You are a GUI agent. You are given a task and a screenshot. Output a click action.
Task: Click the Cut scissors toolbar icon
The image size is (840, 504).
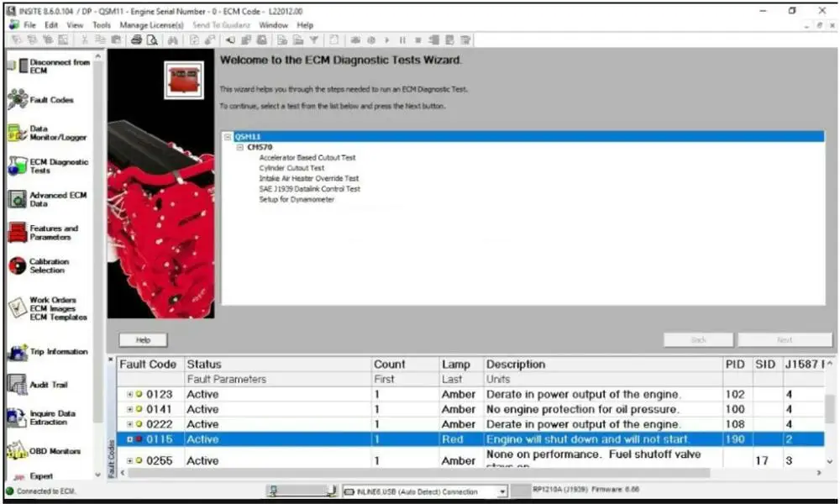coord(84,40)
